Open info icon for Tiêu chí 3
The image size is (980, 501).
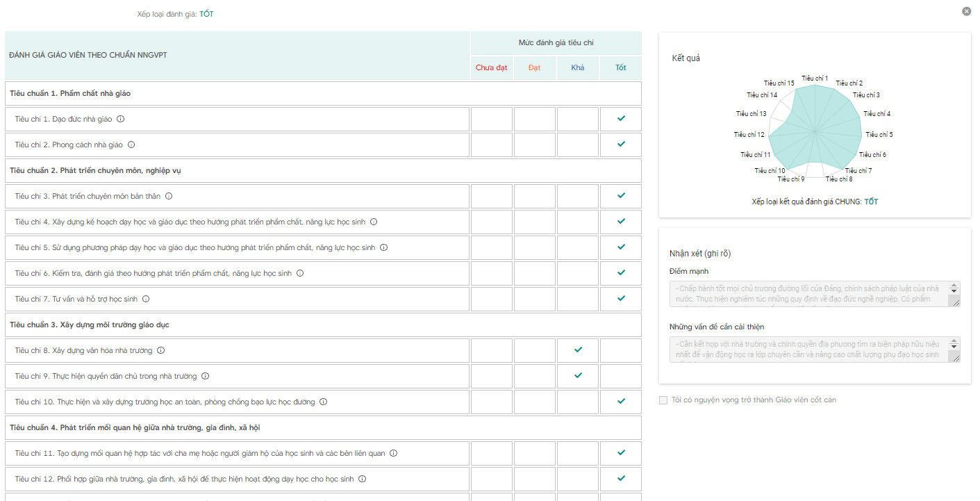[169, 196]
